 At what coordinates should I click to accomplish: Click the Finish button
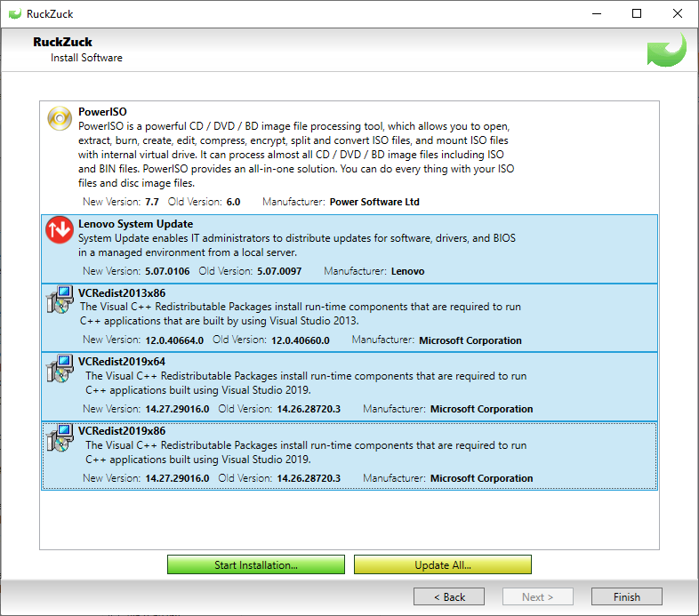coord(627,596)
